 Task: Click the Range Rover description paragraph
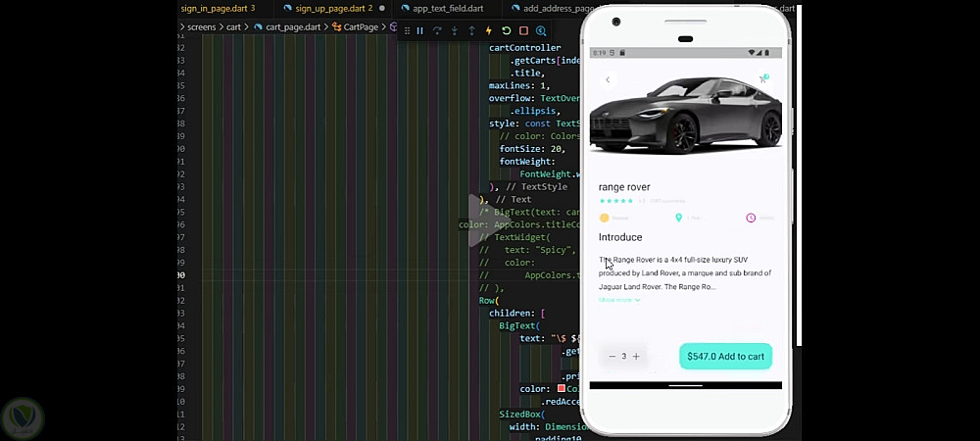tap(685, 273)
